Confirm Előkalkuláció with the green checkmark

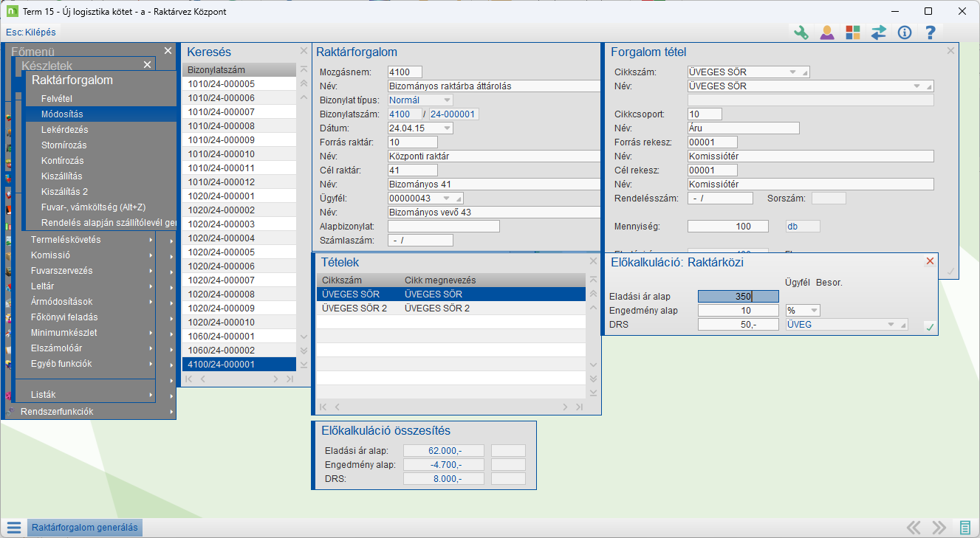pos(930,326)
